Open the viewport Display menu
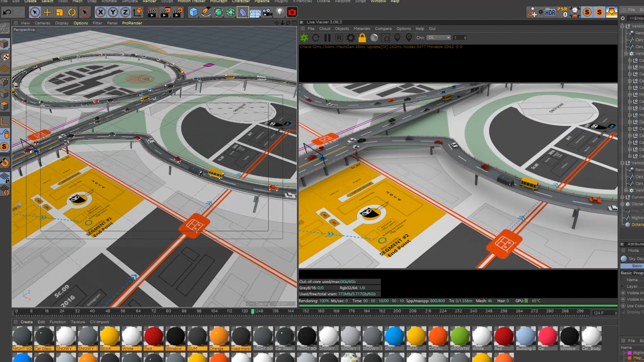Screen dimensions: 644x362 [x=62, y=23]
